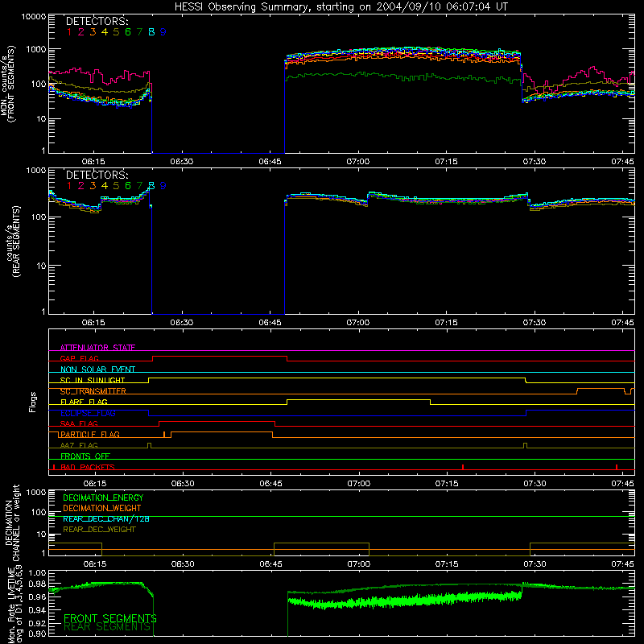
Task: Select blue detector 9 in rear segments legend
Action: click(163, 186)
